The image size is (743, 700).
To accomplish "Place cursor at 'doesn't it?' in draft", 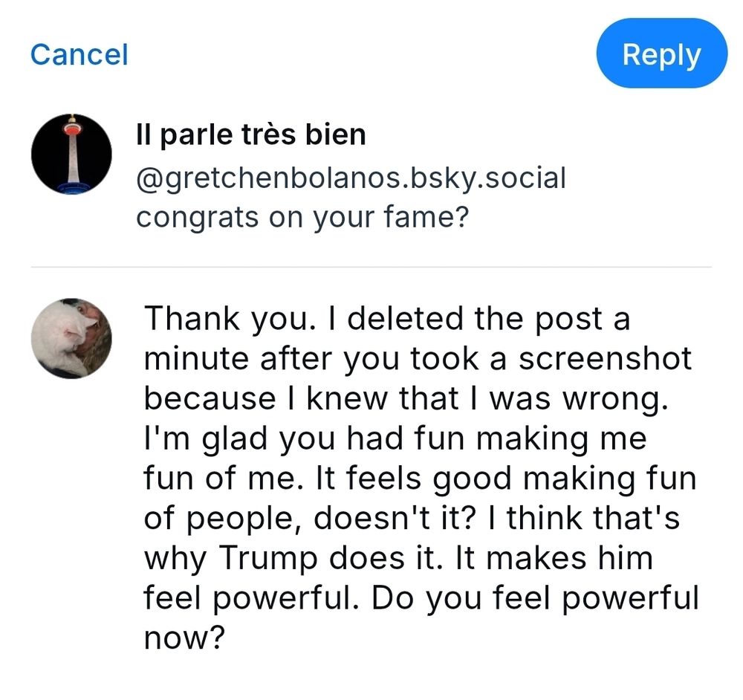I will (x=395, y=518).
